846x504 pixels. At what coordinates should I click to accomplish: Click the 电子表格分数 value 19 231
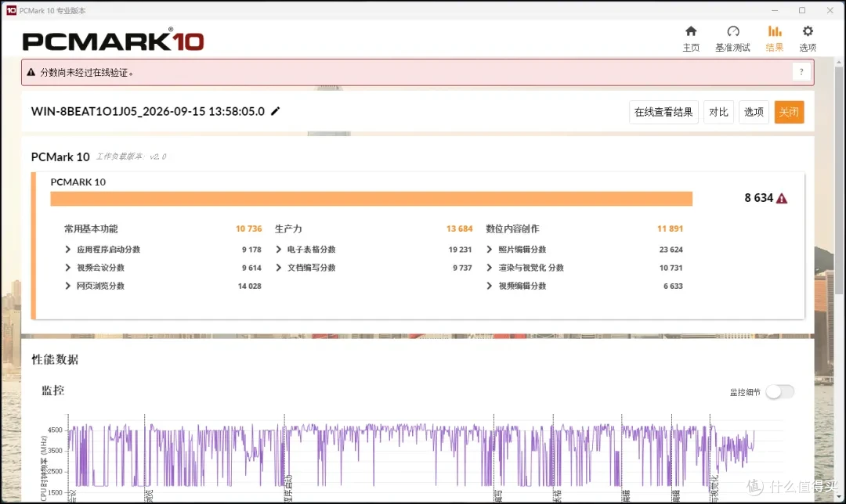point(460,250)
